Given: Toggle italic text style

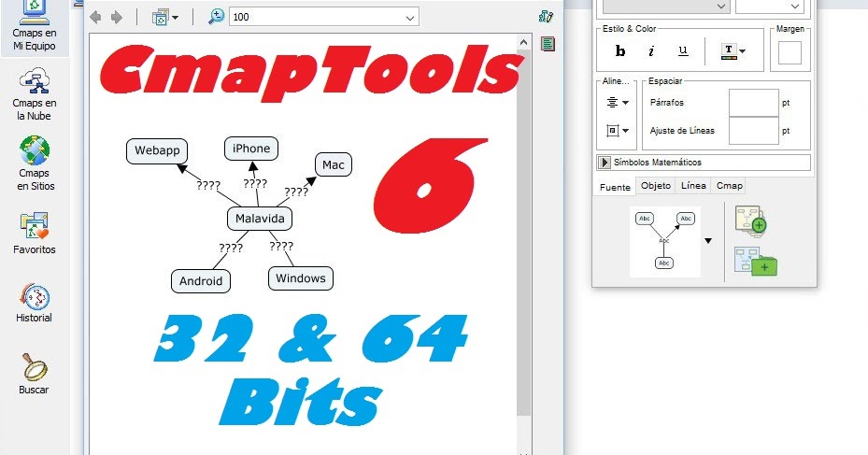Looking at the screenshot, I should (651, 51).
